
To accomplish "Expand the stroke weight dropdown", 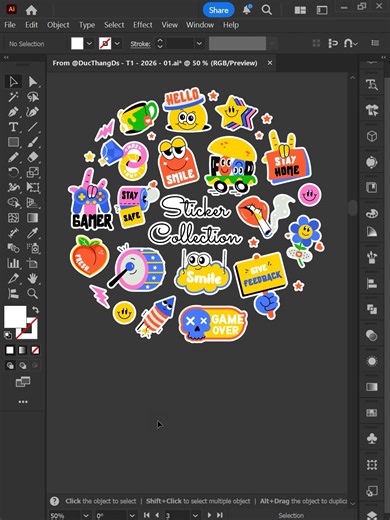I will pyautogui.click(x=199, y=43).
